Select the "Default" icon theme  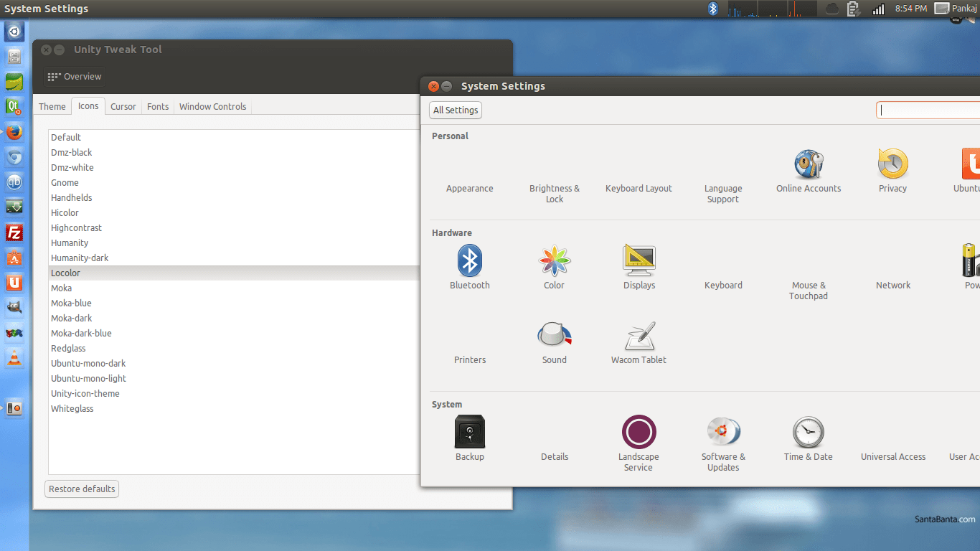tap(234, 137)
